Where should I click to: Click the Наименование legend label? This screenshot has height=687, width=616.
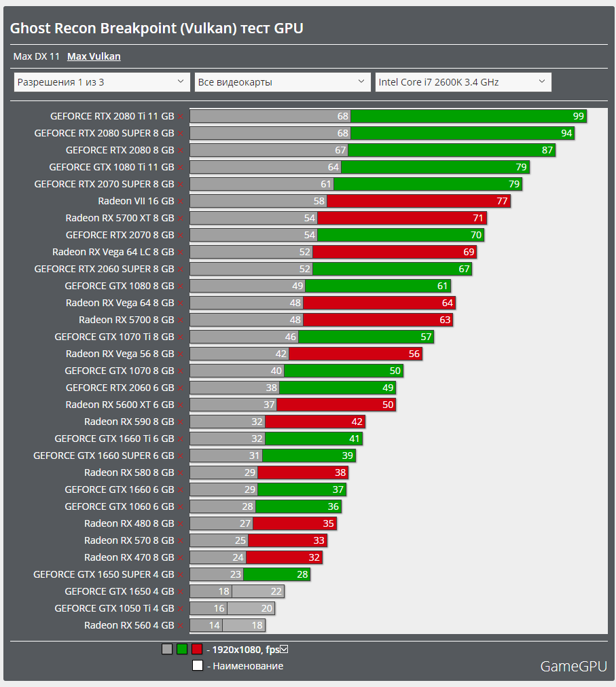(248, 666)
